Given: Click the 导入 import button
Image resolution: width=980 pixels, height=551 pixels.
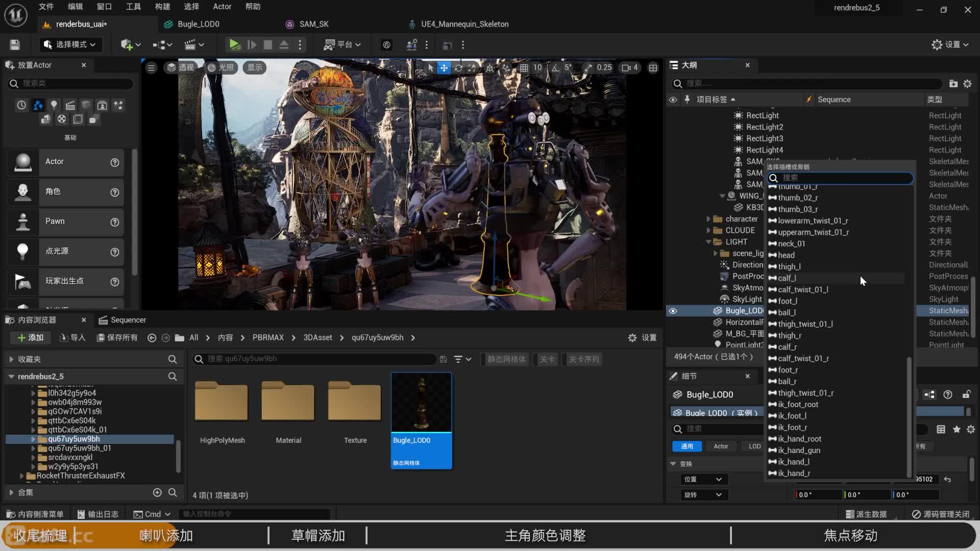Looking at the screenshot, I should click(x=72, y=338).
